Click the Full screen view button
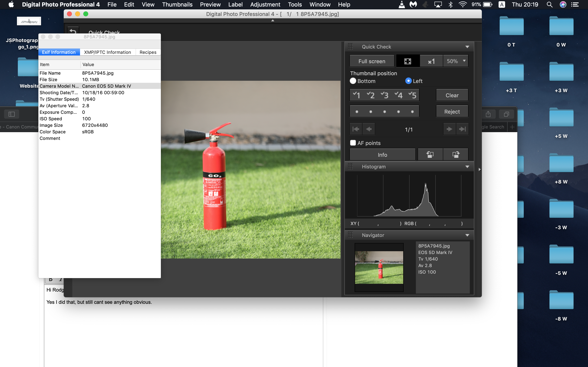This screenshot has height=367, width=588. tap(372, 61)
